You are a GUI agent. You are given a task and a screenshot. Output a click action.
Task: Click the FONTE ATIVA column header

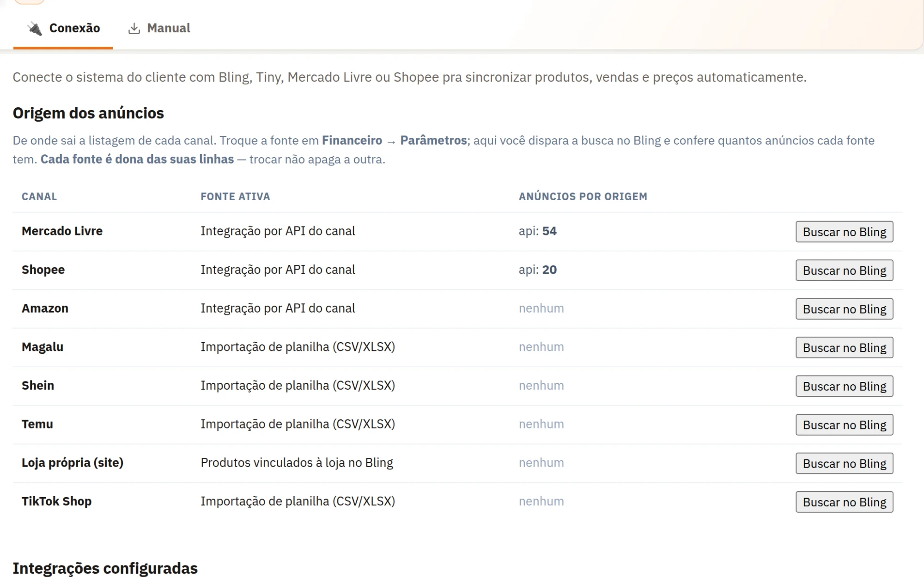point(235,197)
